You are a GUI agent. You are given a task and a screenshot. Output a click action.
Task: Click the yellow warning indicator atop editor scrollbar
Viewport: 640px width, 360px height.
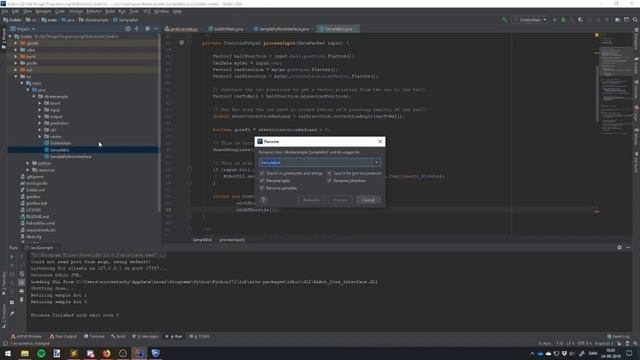click(x=597, y=36)
